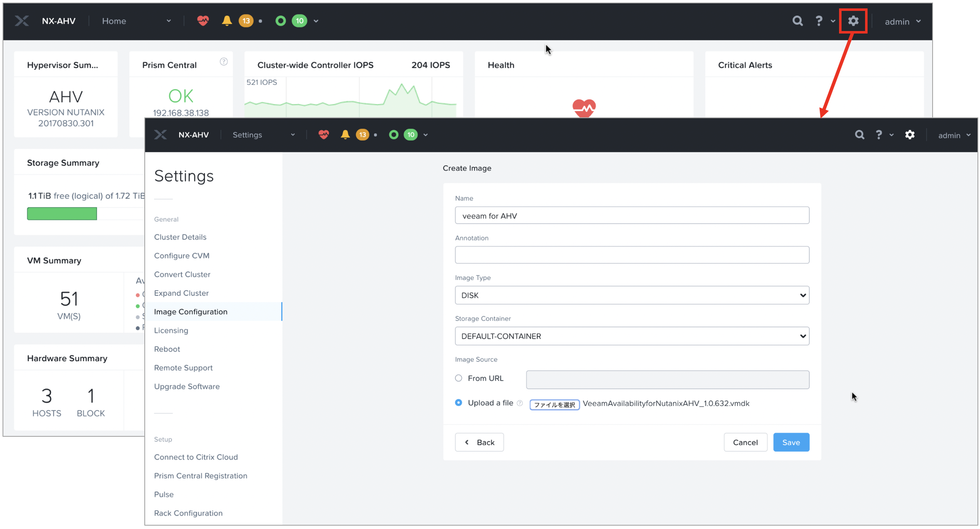Click the file chooser button (ファイルを選択)

click(x=555, y=405)
